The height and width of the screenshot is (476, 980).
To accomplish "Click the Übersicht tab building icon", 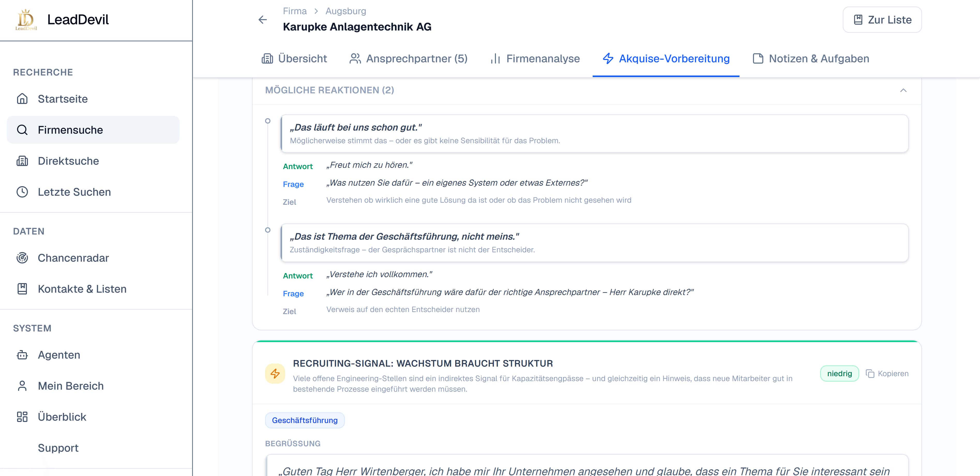I will pyautogui.click(x=267, y=59).
